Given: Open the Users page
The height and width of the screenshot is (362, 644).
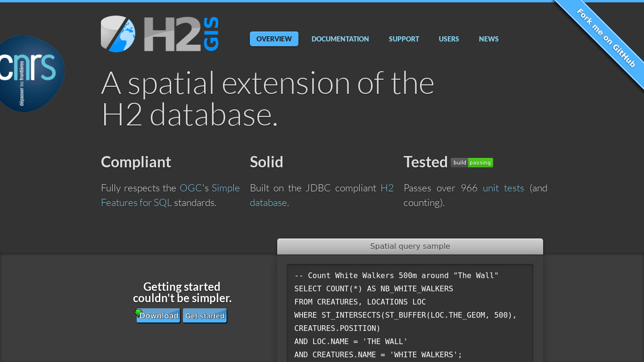Looking at the screenshot, I should tap(449, 39).
